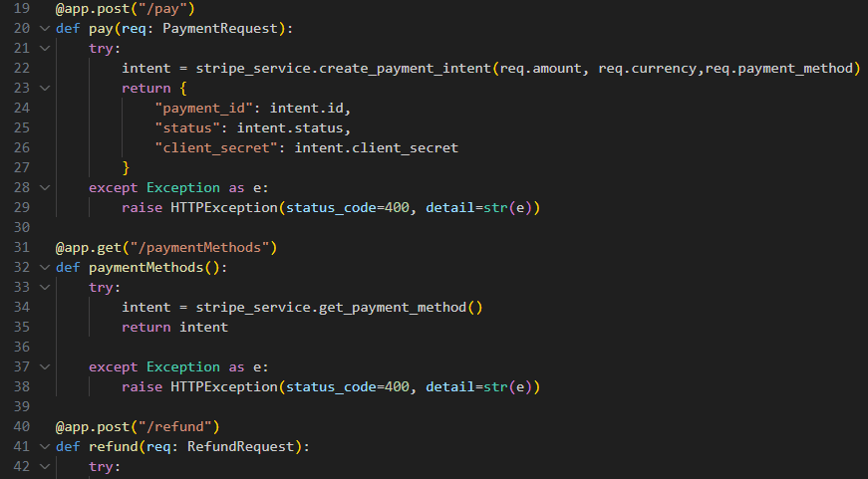The height and width of the screenshot is (479, 868).
Task: Click HTTPException on line 29
Action: click(223, 207)
